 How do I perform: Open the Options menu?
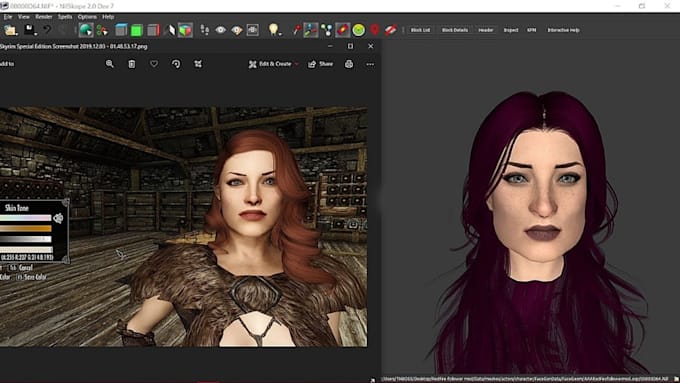[87, 17]
